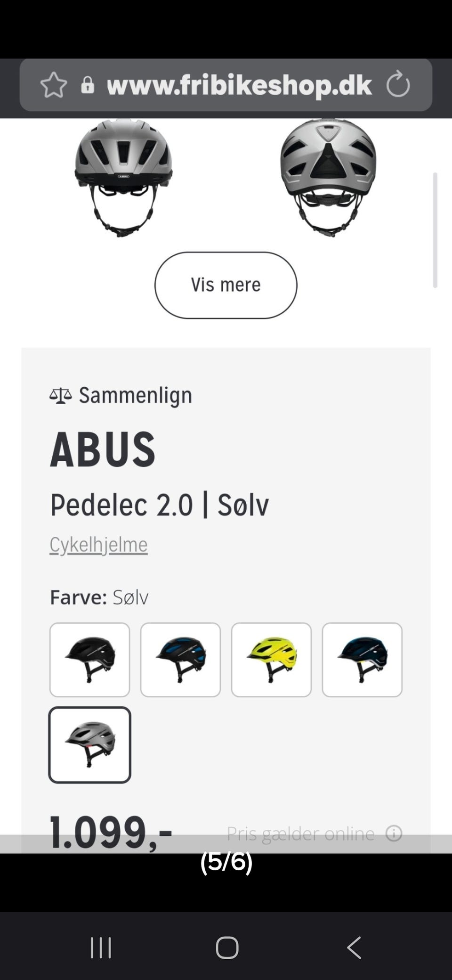Click the compare scales icon next to Sammenlign
This screenshot has height=980, width=452.
click(x=60, y=394)
